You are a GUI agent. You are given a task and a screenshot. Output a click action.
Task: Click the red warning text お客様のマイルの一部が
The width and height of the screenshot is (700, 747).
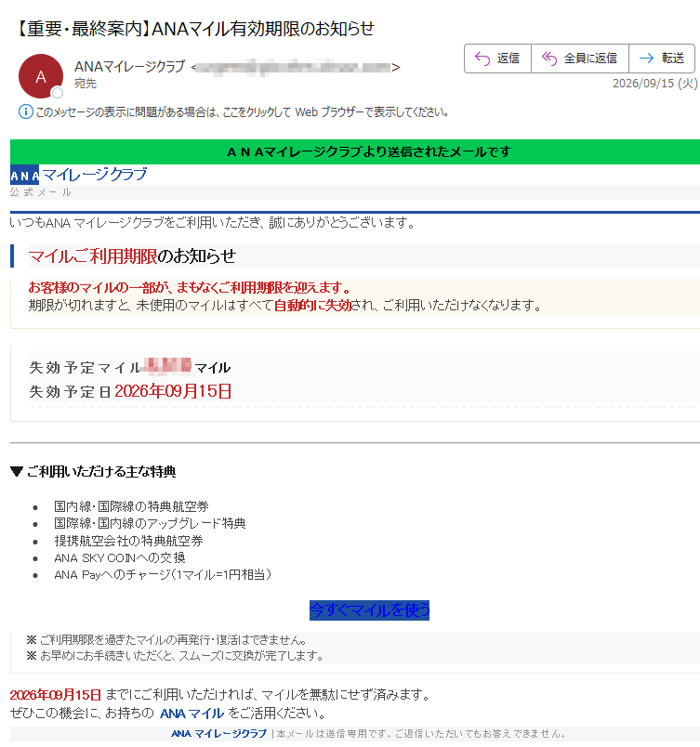(191, 288)
